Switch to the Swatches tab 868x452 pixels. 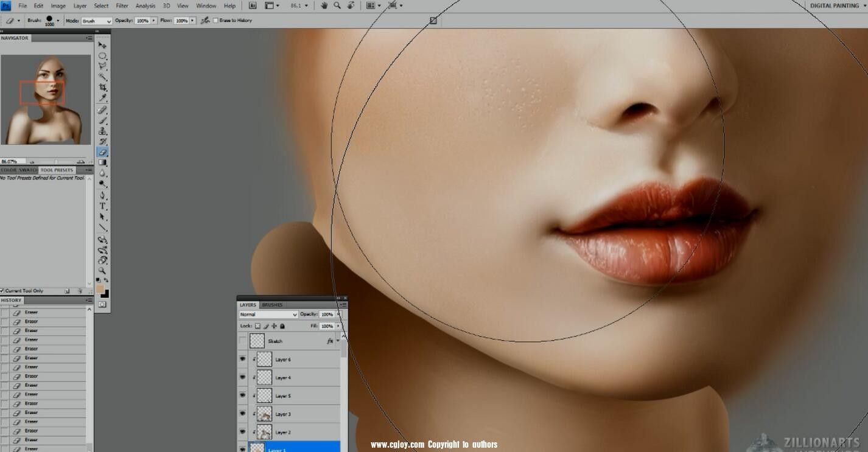point(29,170)
